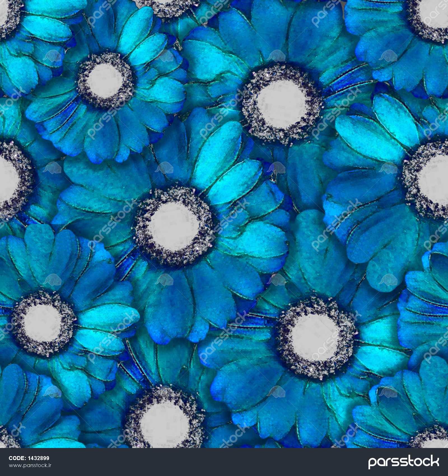Click the parsstock logo in the footer
Image resolution: width=448 pixels, height=476 pixels.
coord(403,462)
